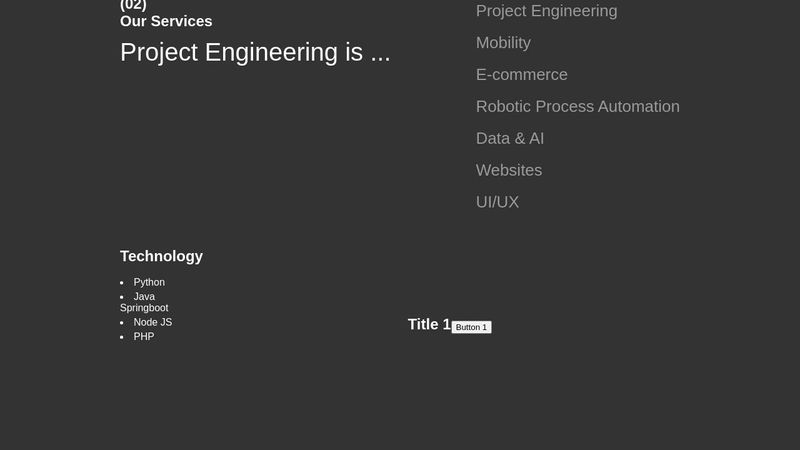Click the bullet marker beside PHP
Screen dimensions: 800x450
[122, 337]
